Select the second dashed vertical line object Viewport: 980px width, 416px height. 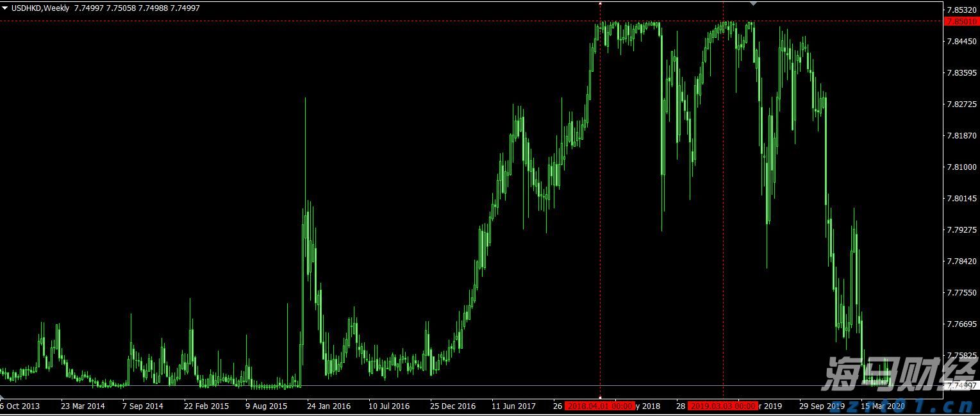724,192
